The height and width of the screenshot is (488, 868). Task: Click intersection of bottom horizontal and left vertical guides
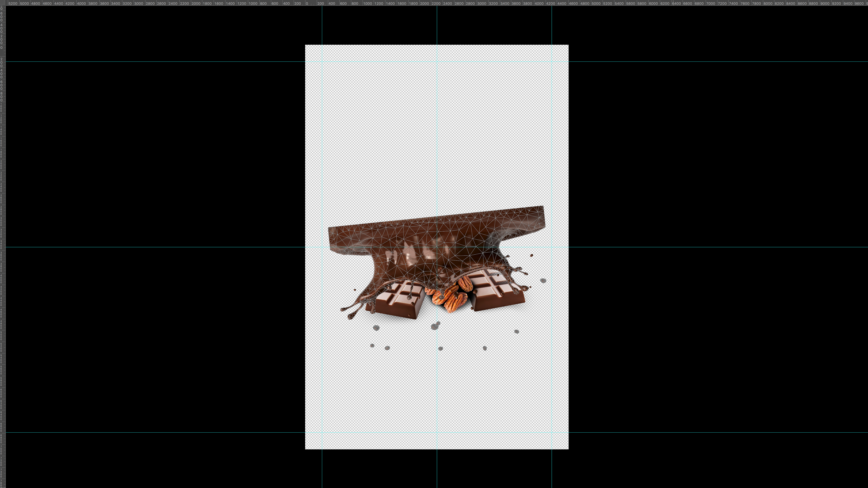click(x=322, y=432)
